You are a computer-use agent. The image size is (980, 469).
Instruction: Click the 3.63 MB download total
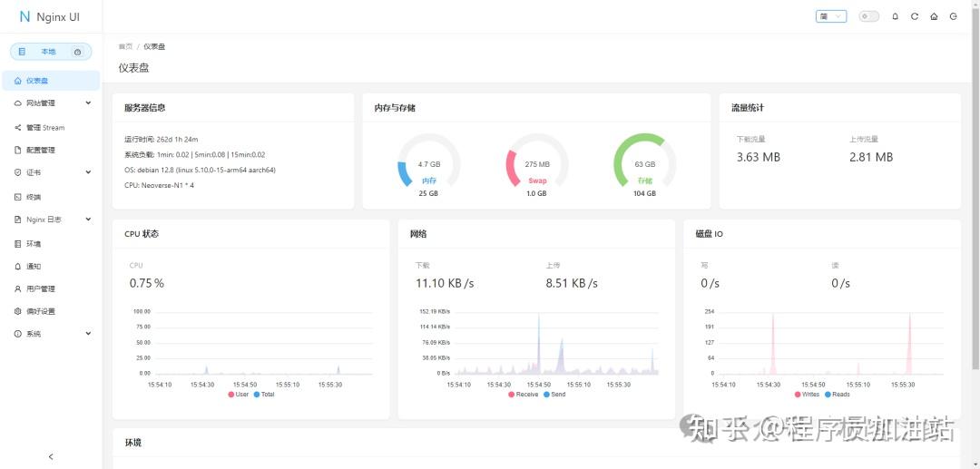tap(758, 157)
